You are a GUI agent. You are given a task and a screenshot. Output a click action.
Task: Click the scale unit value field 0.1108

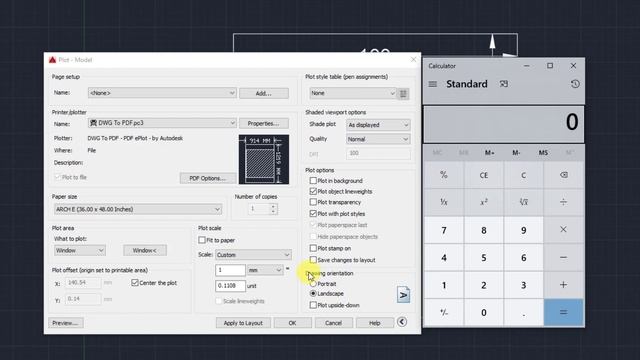tap(230, 286)
